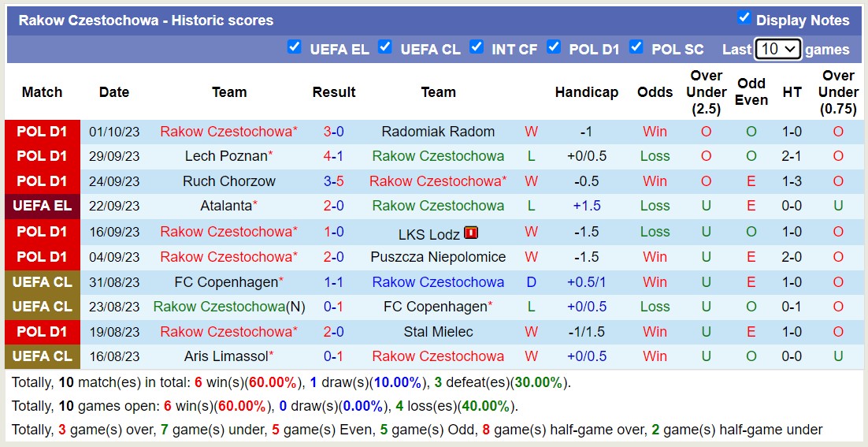Uncheck the INT CF competition checkbox
Image resolution: width=868 pixels, height=447 pixels.
(476, 47)
